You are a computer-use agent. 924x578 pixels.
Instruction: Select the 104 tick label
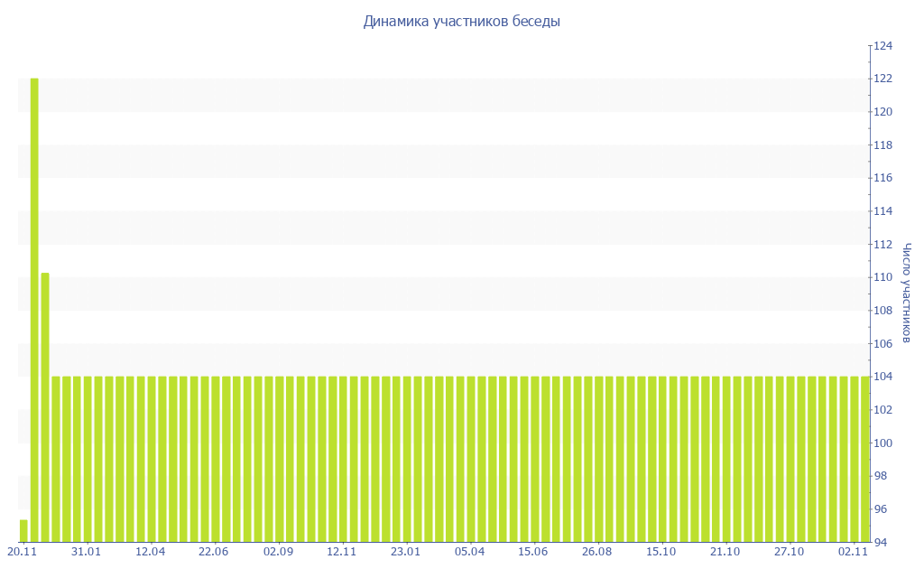[882, 377]
